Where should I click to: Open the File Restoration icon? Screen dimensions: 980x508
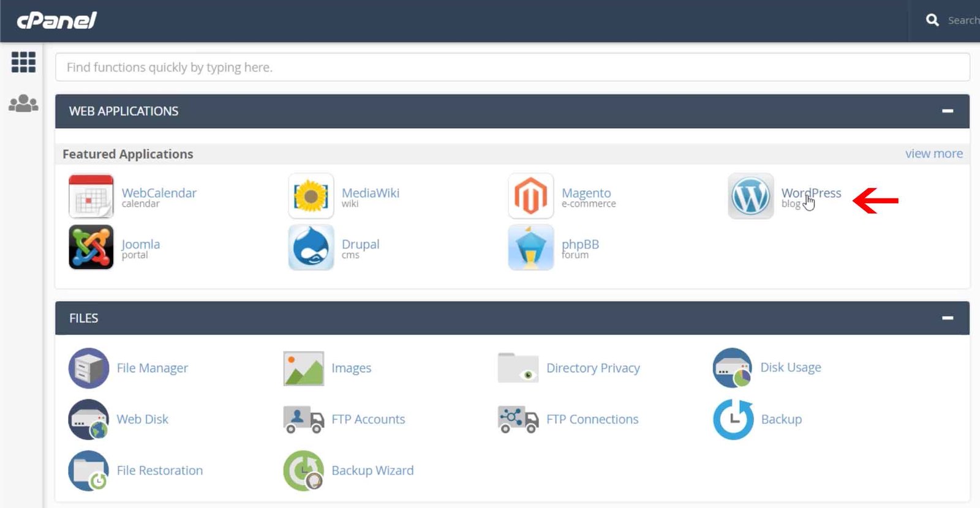(x=89, y=471)
